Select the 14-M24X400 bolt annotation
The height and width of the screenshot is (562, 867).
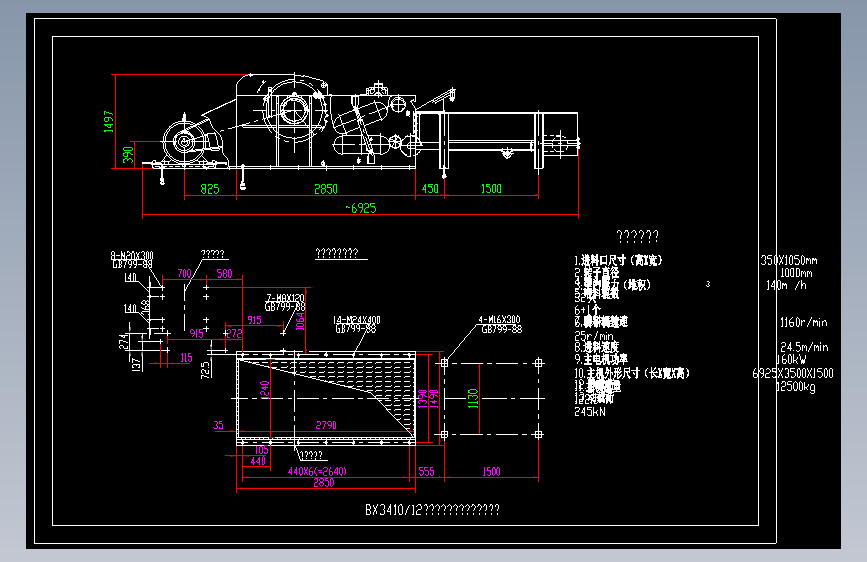click(357, 320)
